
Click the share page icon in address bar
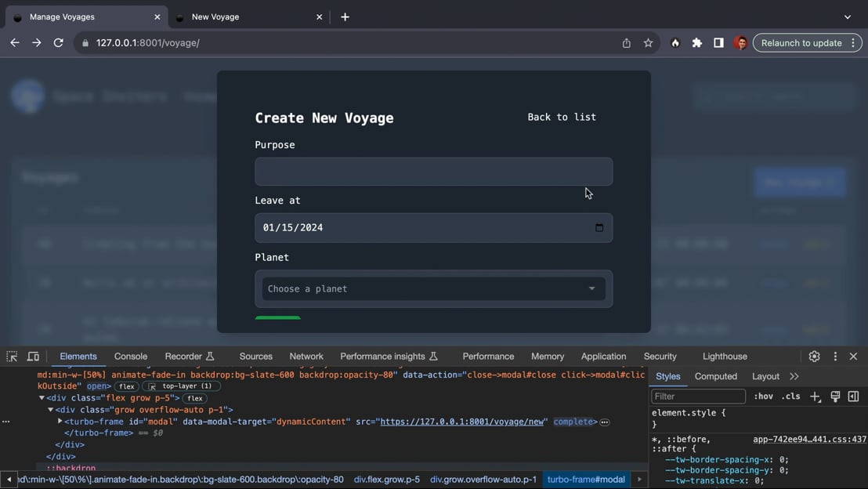[x=626, y=43]
